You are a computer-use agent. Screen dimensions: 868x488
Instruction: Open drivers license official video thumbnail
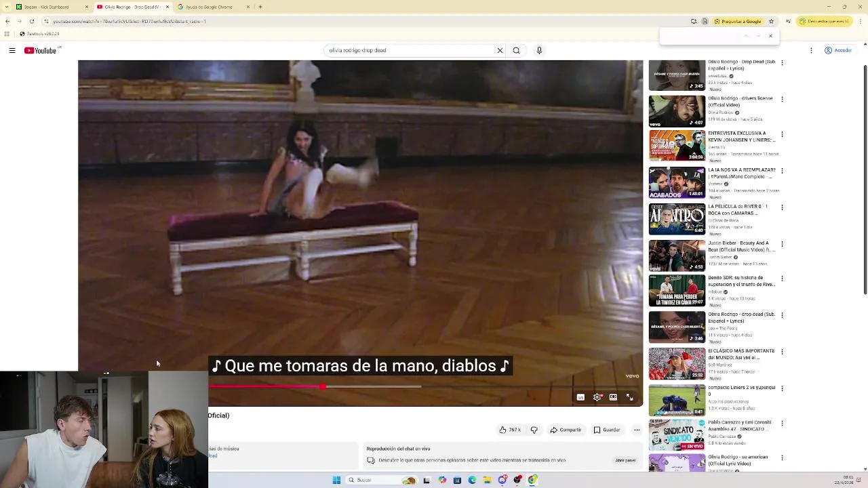(x=677, y=111)
